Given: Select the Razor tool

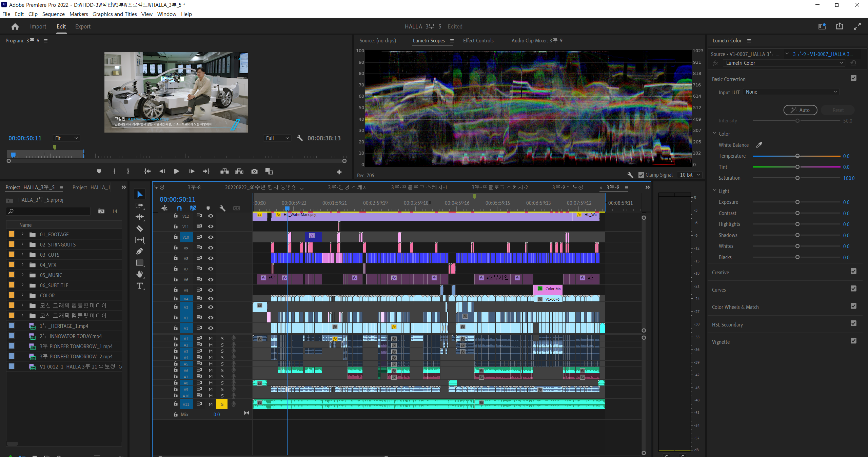Looking at the screenshot, I should (140, 228).
